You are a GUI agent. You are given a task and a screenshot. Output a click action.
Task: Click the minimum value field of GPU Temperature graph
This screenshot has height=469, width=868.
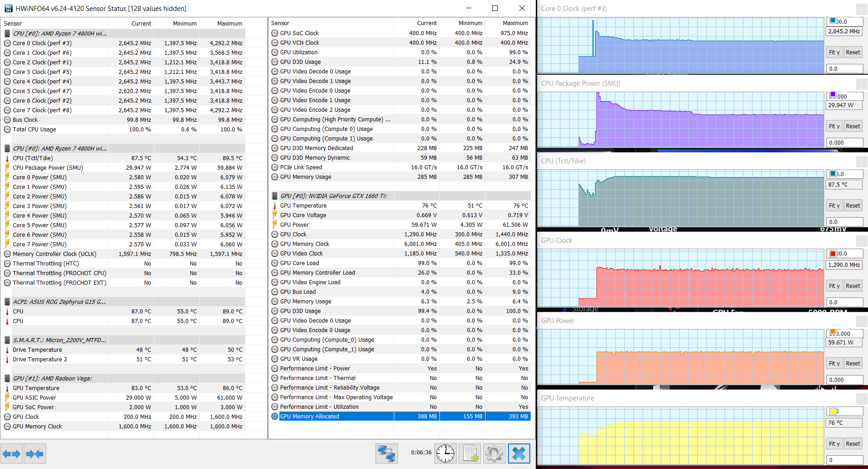coord(845,460)
